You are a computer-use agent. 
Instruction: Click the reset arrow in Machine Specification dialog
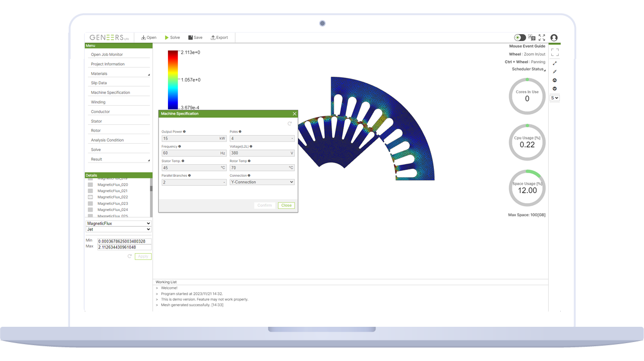coord(290,124)
